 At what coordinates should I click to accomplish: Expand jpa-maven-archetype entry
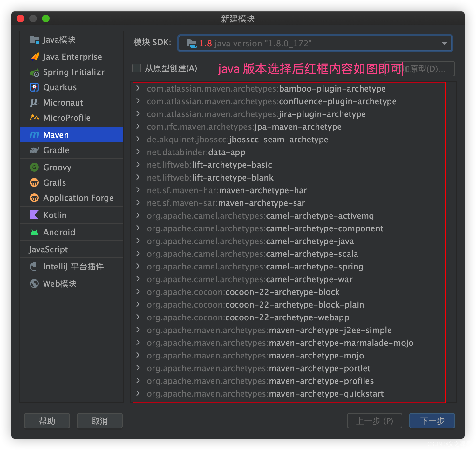(x=138, y=126)
